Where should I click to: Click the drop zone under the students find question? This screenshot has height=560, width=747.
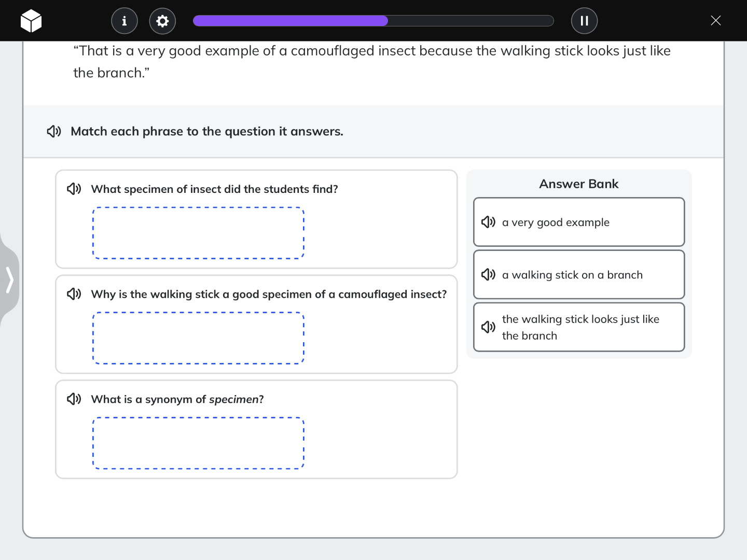click(x=198, y=233)
